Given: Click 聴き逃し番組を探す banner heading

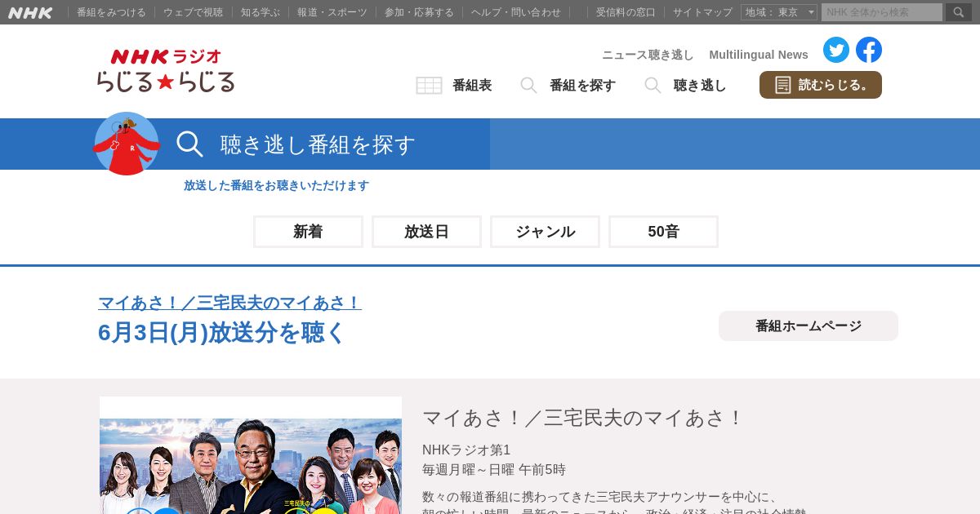Looking at the screenshot, I should pyautogui.click(x=318, y=144).
